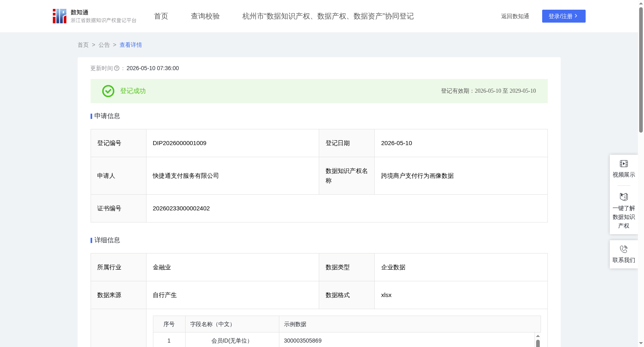Open the 视频展示 video icon

tap(623, 164)
